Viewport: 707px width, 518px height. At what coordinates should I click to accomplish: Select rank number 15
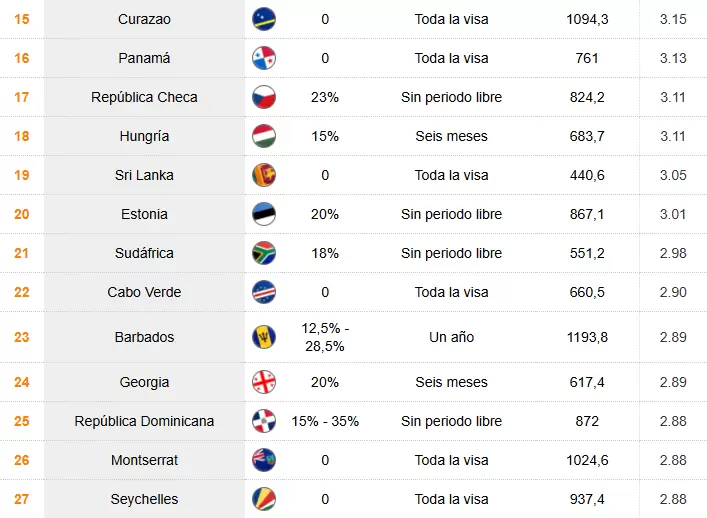click(x=22, y=19)
